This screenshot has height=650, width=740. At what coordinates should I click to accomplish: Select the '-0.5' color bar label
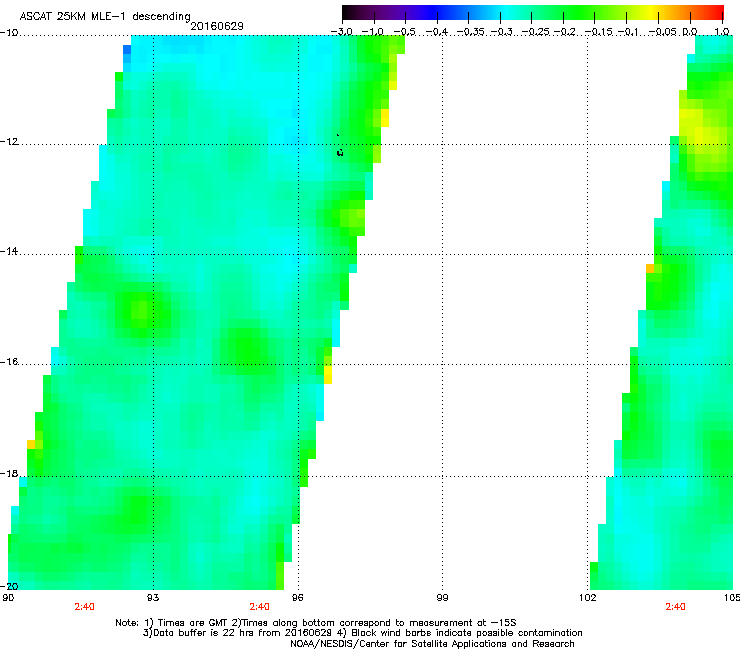click(x=404, y=32)
